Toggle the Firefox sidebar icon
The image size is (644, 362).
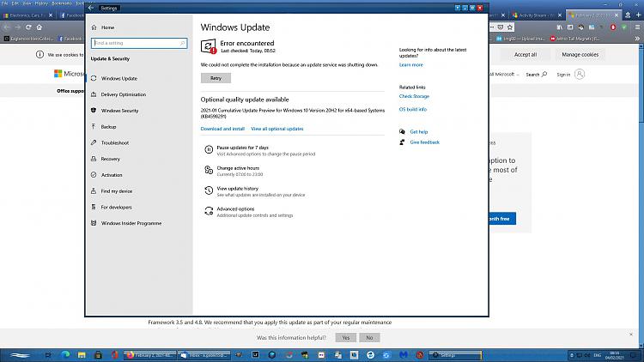pos(570,27)
